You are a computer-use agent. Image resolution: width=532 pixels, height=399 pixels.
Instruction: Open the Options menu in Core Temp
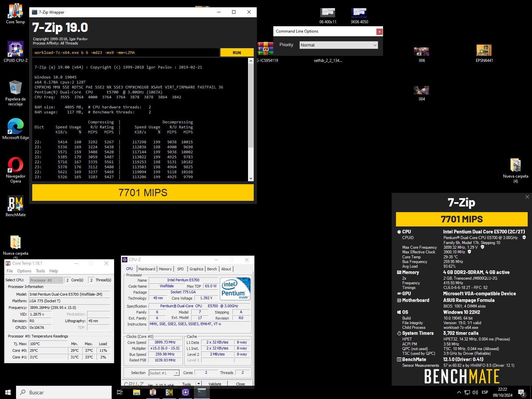click(24, 271)
